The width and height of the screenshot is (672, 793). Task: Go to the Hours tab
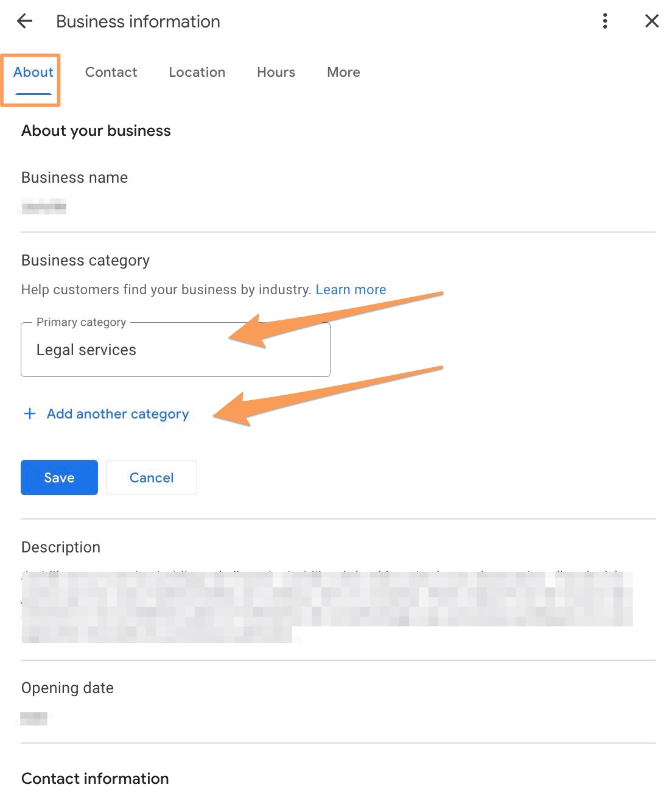276,72
